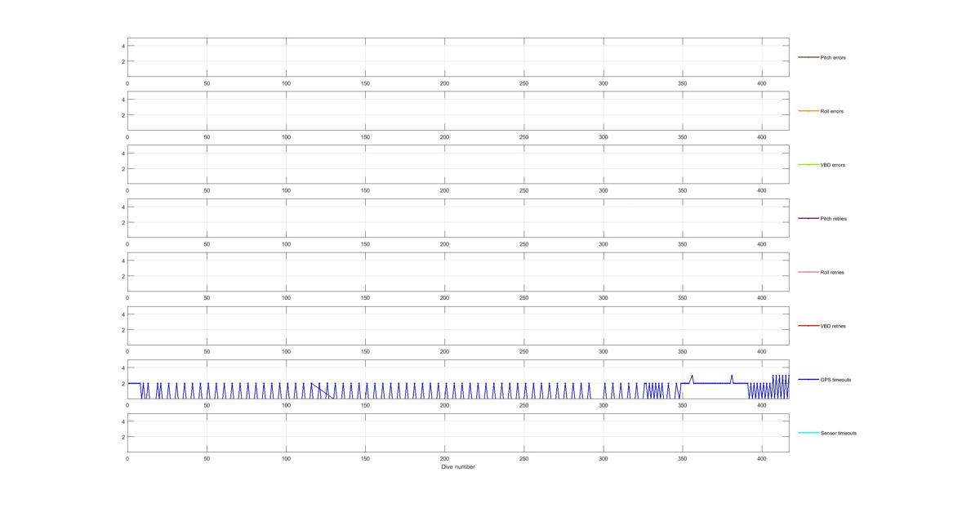Click the Dive number x-axis label
This screenshot has height=508, width=980.
[x=458, y=467]
